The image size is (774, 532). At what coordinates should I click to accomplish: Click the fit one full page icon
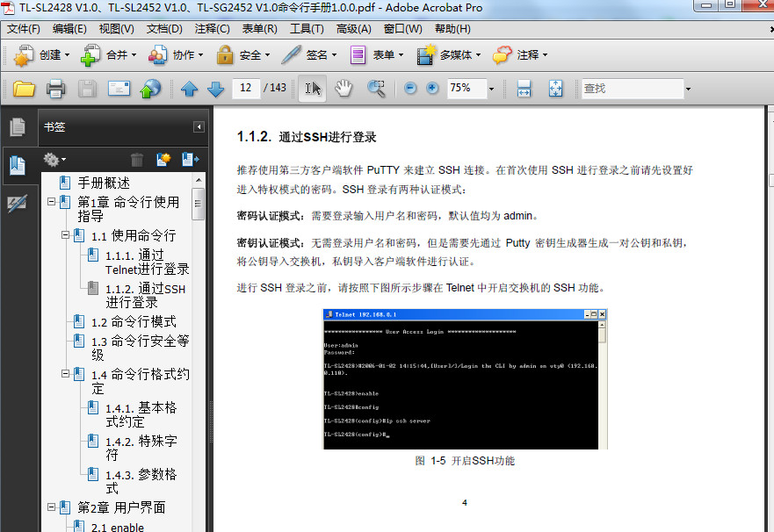click(x=555, y=89)
